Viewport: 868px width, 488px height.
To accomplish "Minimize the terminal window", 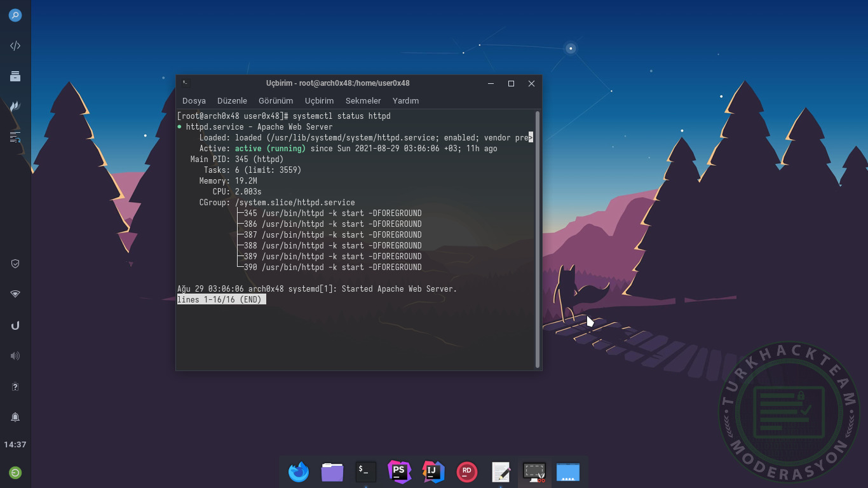I will point(491,83).
